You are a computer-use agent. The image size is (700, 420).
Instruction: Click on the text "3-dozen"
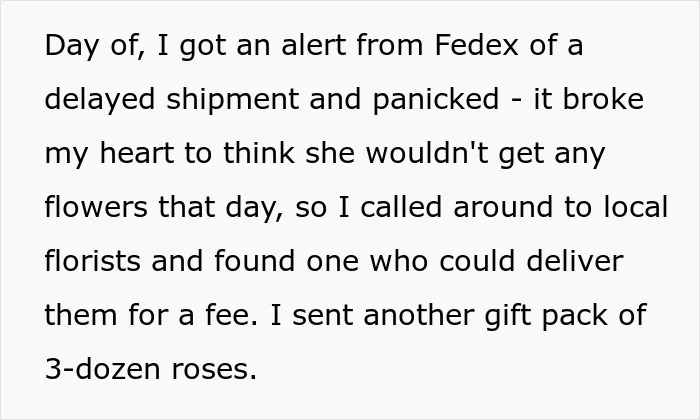[x=102, y=369]
